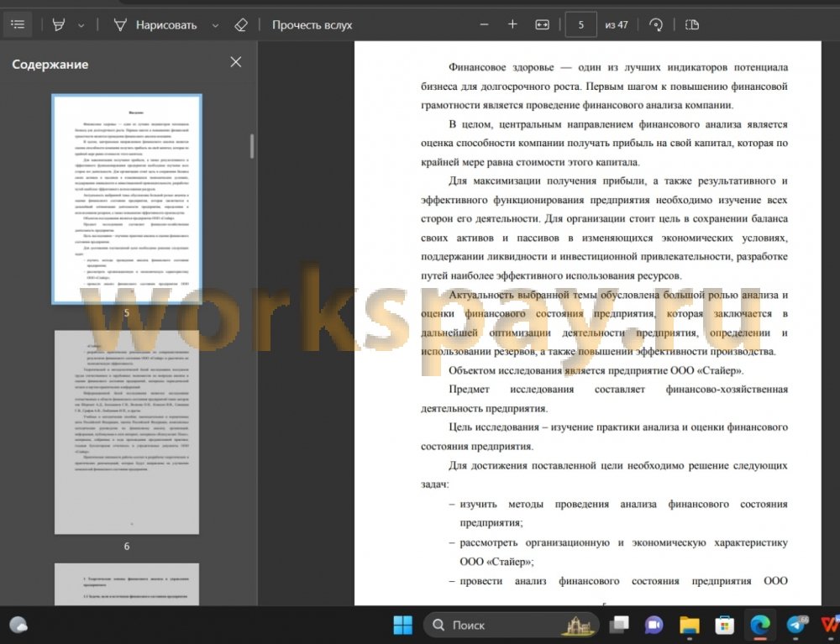Open the WPS Office taskbar icon

pos(830,625)
